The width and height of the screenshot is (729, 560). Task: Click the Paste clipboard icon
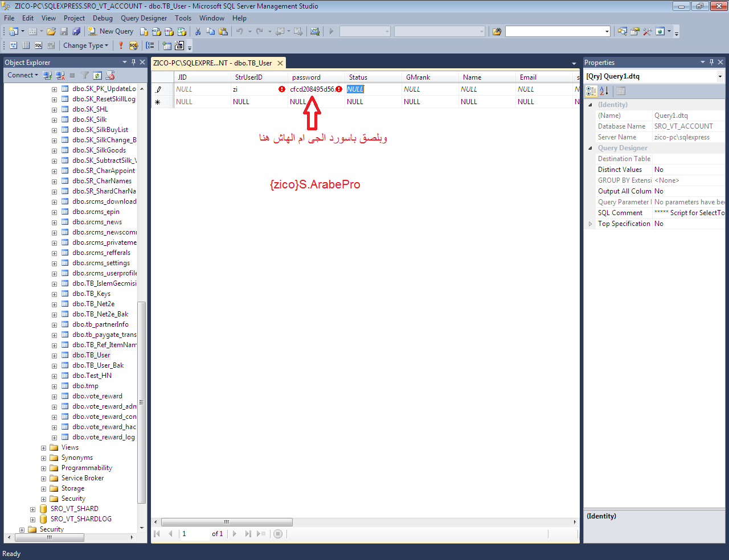(223, 31)
